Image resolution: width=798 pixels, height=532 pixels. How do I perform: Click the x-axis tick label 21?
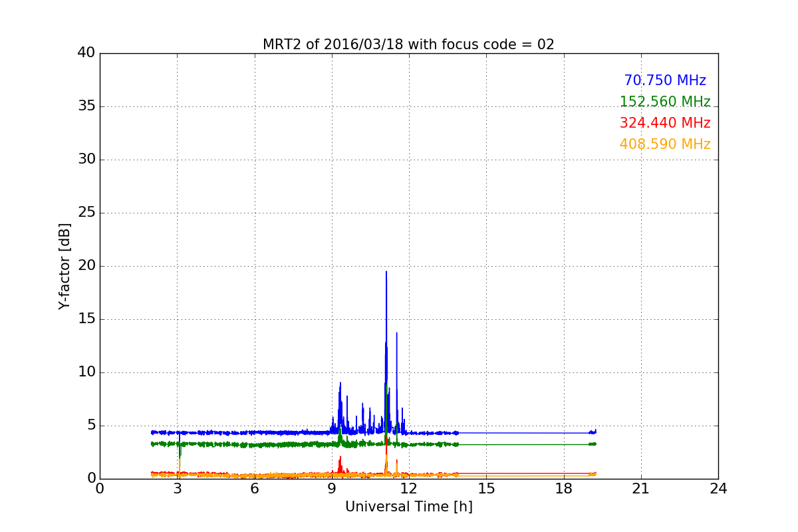click(x=641, y=489)
